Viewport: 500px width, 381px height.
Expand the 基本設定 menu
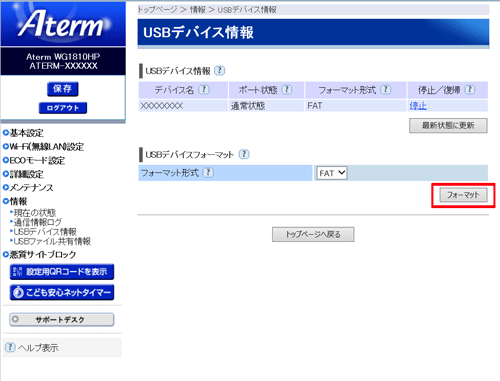click(x=26, y=133)
